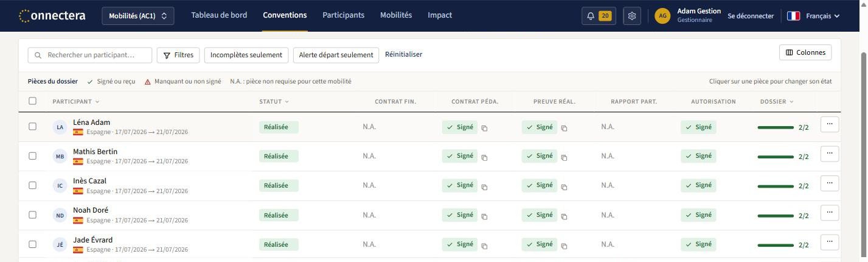Copy Léna Adam's Contrat péda. document icon

click(485, 128)
